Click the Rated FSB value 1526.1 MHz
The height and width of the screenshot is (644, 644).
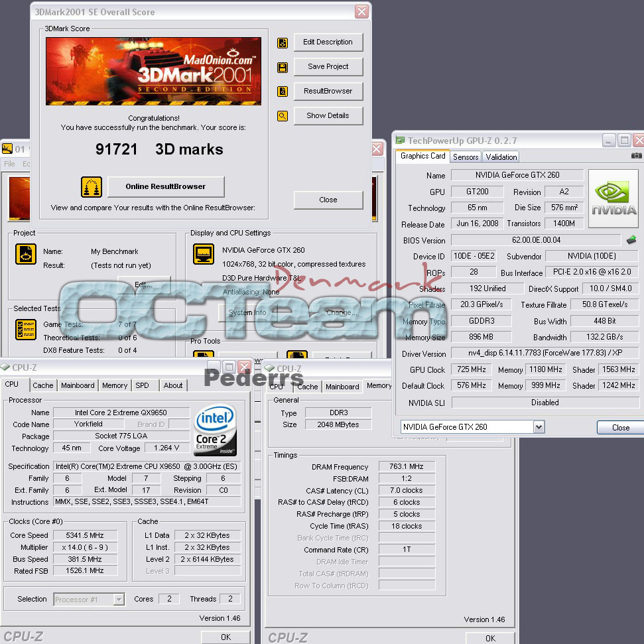(x=85, y=571)
